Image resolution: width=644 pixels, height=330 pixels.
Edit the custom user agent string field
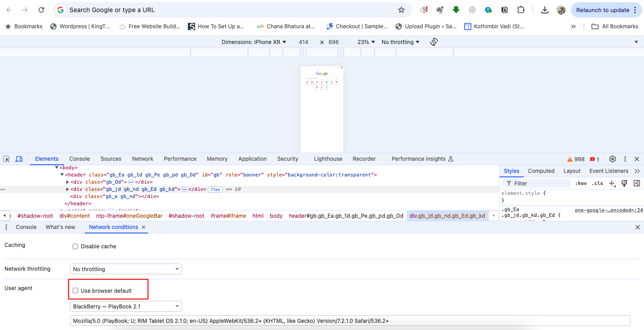(350, 321)
